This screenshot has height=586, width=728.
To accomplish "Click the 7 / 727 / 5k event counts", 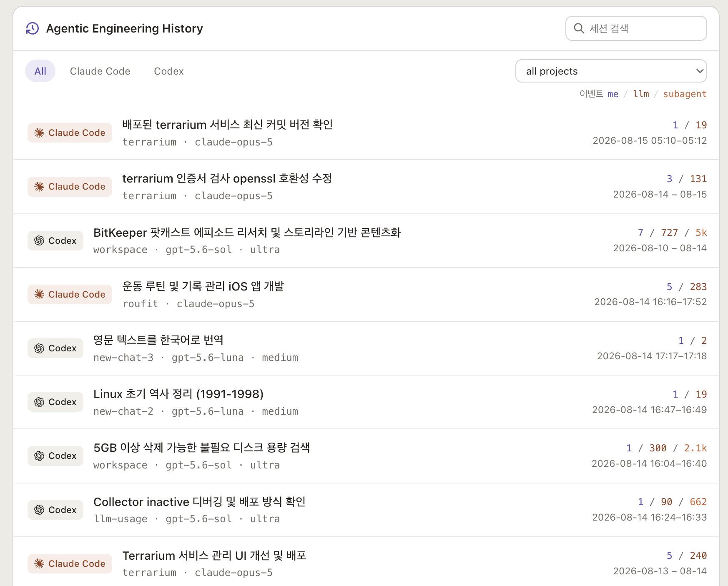I will [x=672, y=233].
